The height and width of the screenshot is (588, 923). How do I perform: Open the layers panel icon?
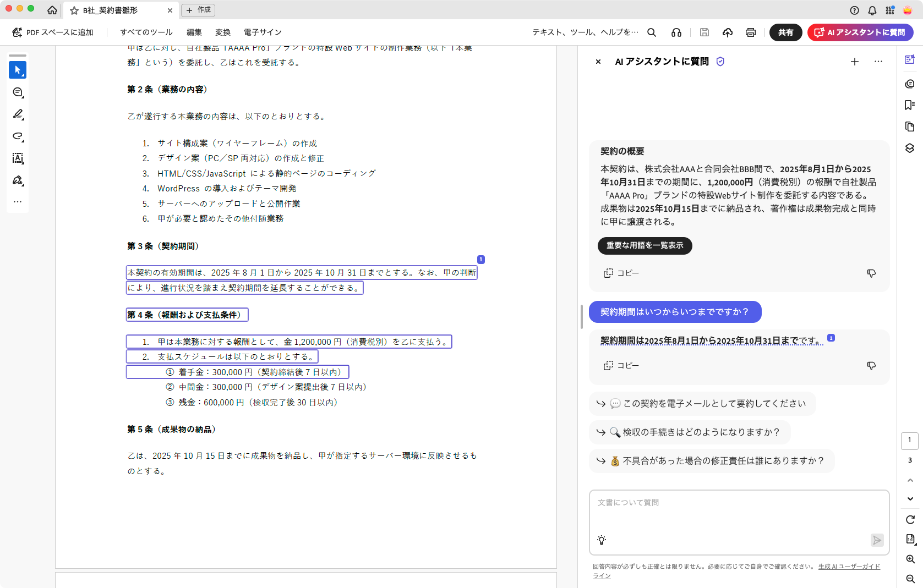tap(909, 149)
